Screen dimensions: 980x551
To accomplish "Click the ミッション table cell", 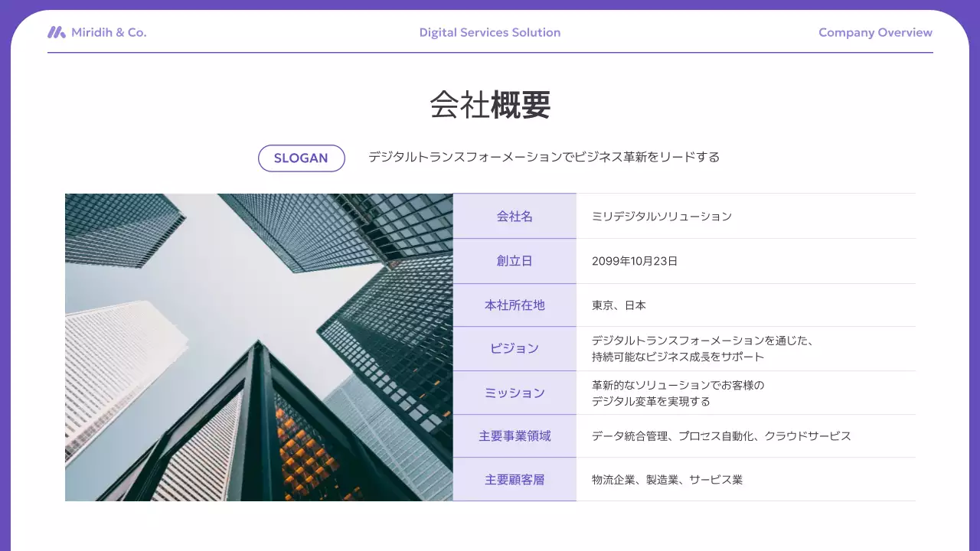I will coord(514,393).
